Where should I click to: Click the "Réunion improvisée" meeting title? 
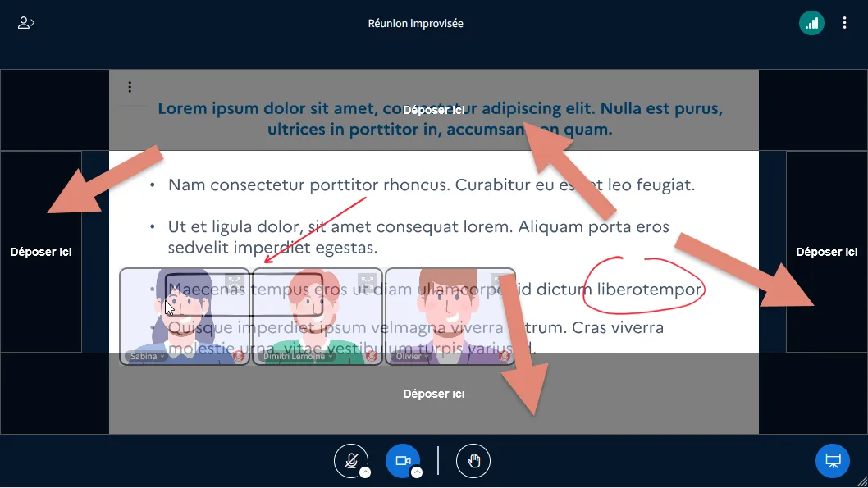pos(416,23)
